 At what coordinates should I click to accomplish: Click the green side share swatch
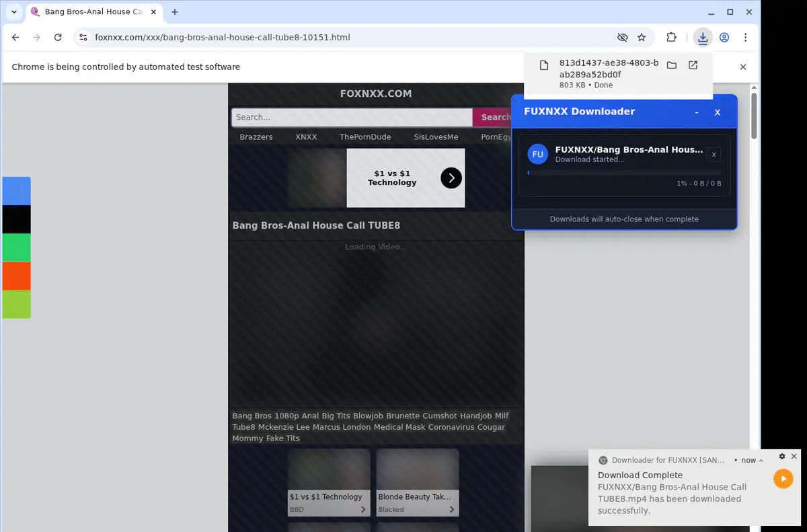point(16,248)
